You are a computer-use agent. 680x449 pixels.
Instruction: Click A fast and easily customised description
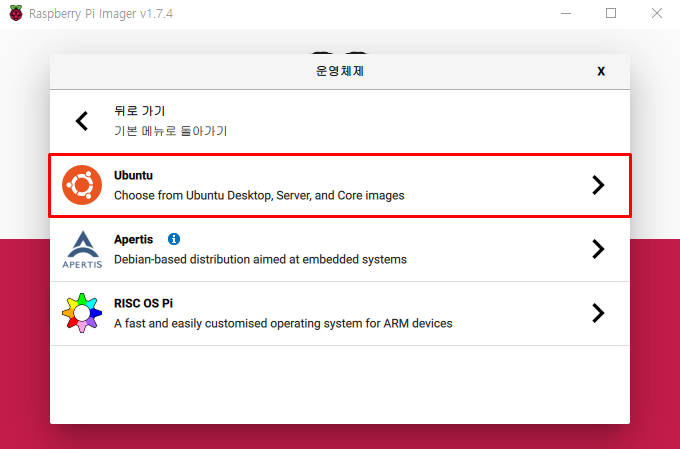283,324
